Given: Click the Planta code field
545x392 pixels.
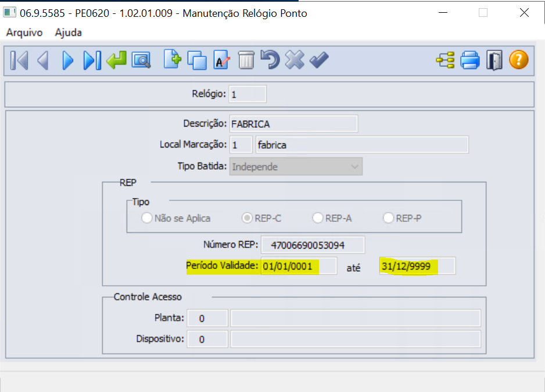Looking at the screenshot, I should pos(207,318).
